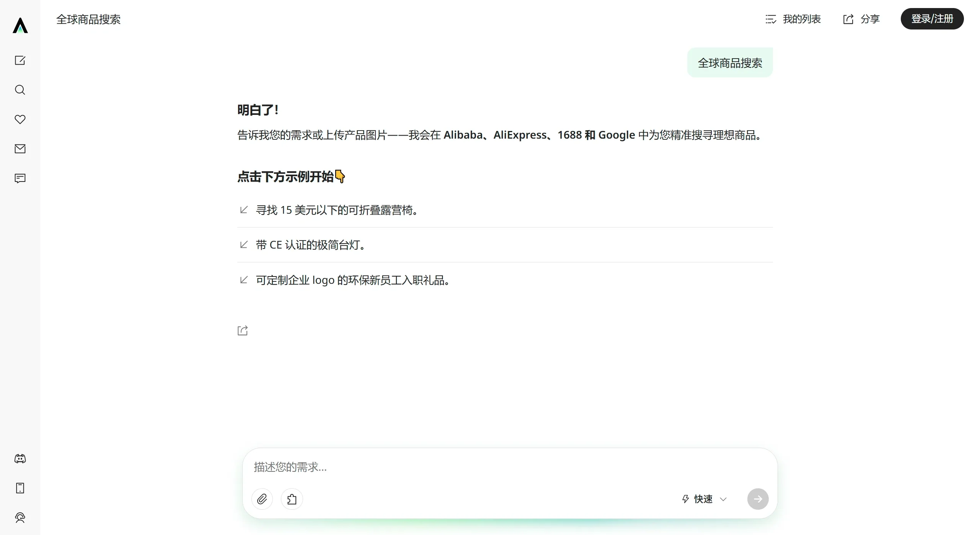
Task: Click the Discord icon in the sidebar
Action: [20, 458]
